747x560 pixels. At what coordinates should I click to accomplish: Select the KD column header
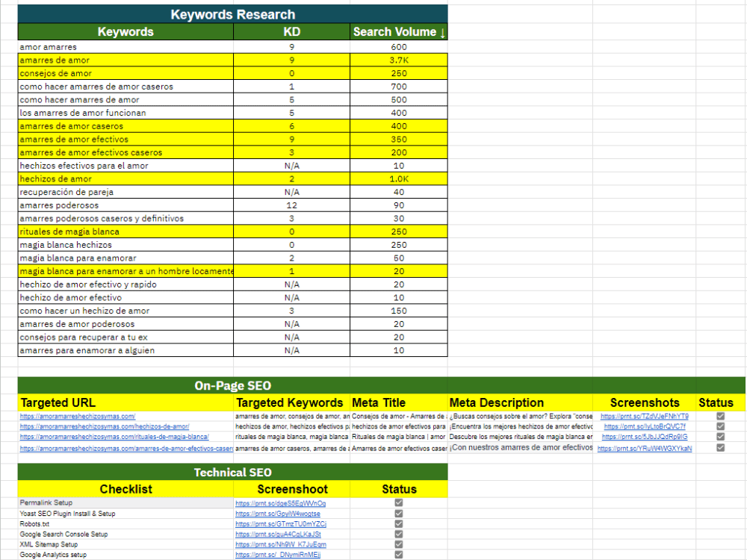coord(291,31)
